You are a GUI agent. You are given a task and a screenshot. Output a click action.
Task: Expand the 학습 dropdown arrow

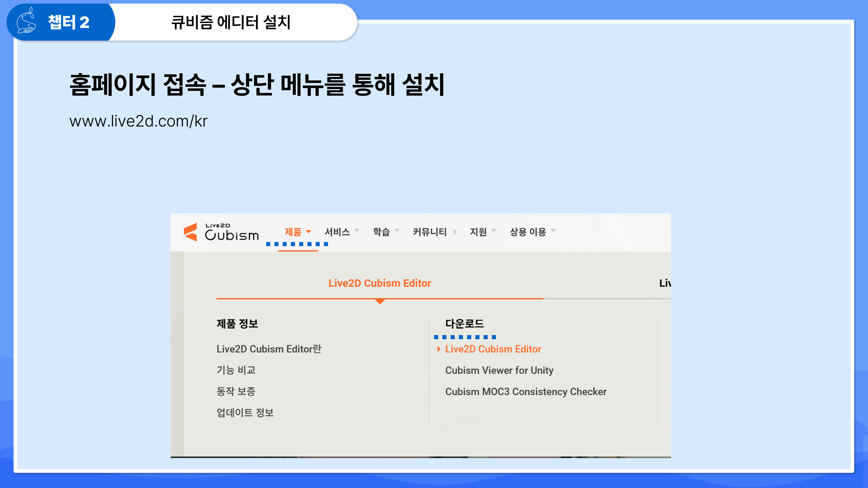click(397, 231)
